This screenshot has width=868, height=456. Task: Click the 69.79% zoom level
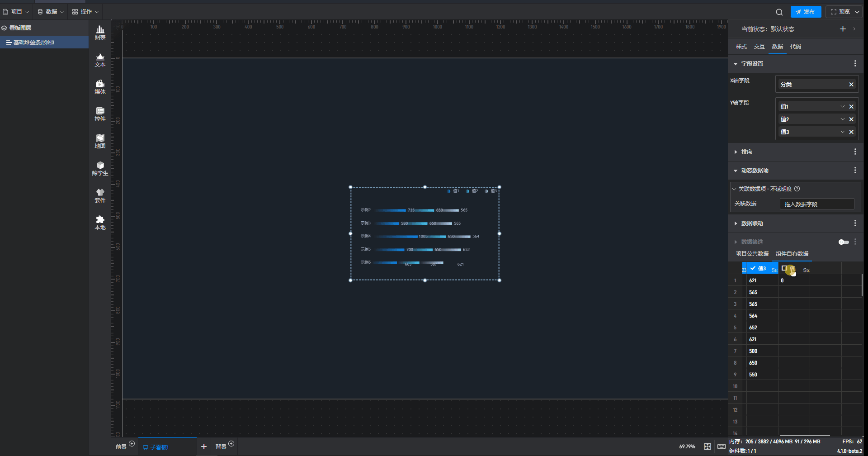(x=687, y=447)
